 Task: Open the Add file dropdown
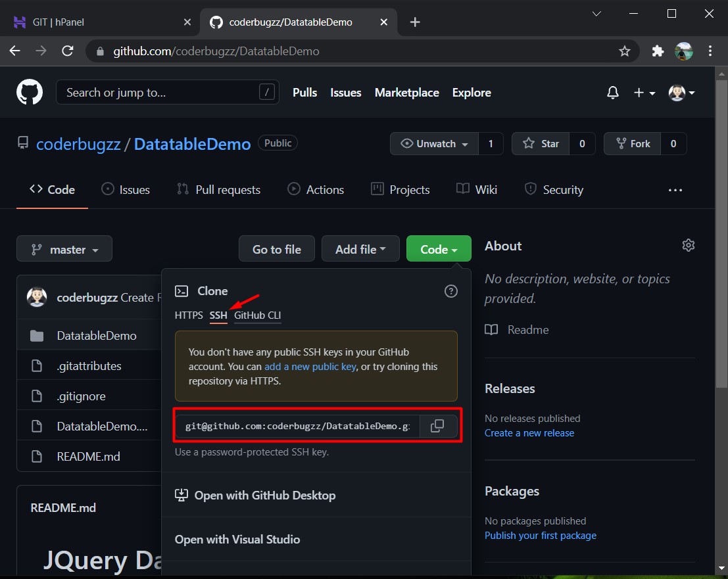[x=360, y=248]
